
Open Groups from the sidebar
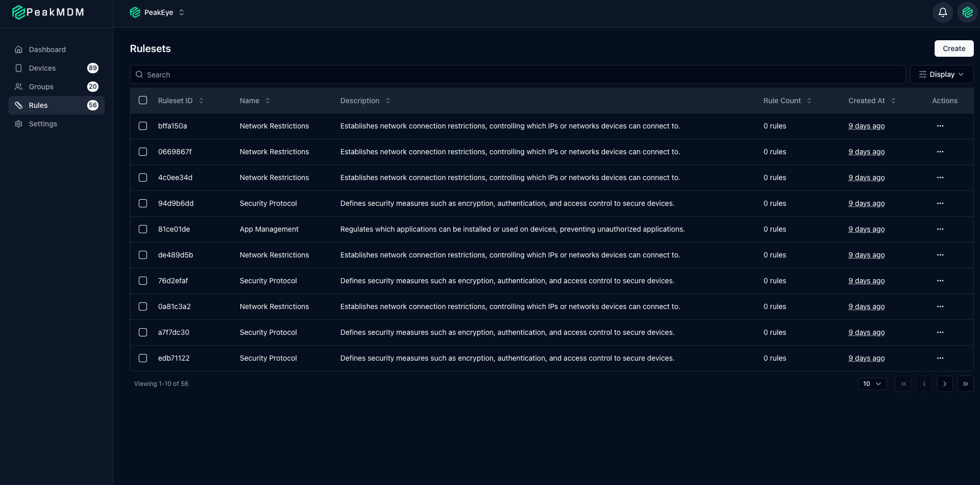pyautogui.click(x=56, y=87)
